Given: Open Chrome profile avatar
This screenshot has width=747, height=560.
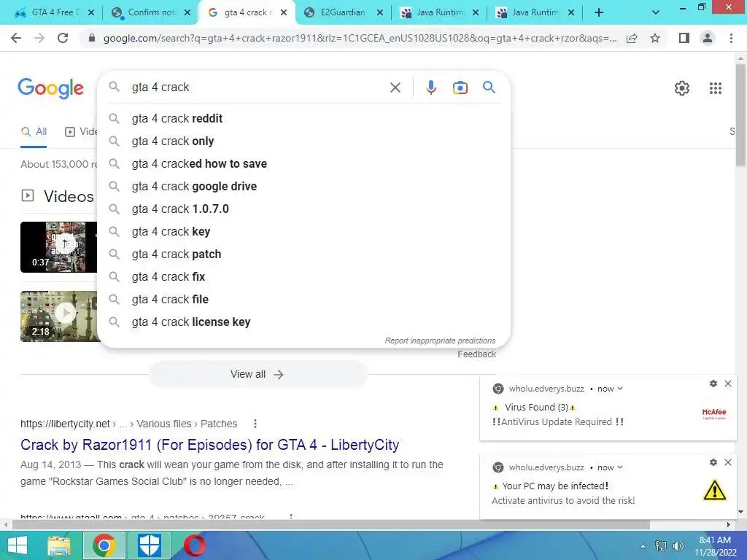Looking at the screenshot, I should coord(708,38).
